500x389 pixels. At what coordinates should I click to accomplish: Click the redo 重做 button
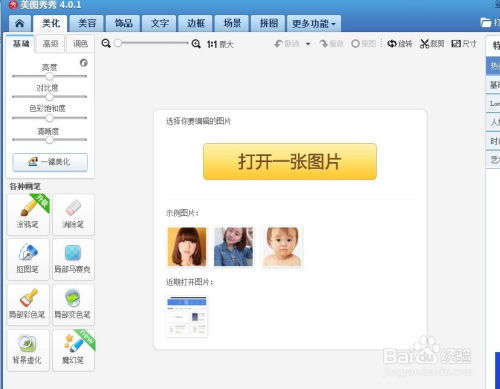point(331,44)
